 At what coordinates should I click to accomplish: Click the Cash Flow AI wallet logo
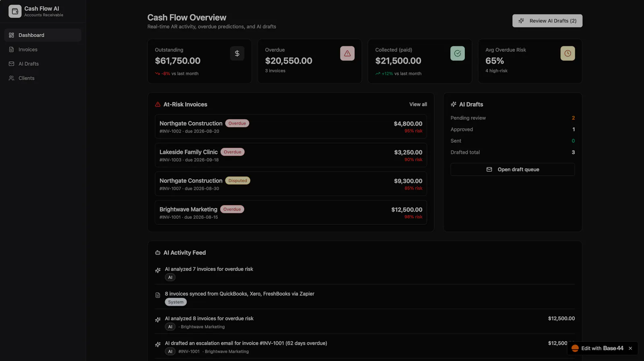(x=15, y=11)
